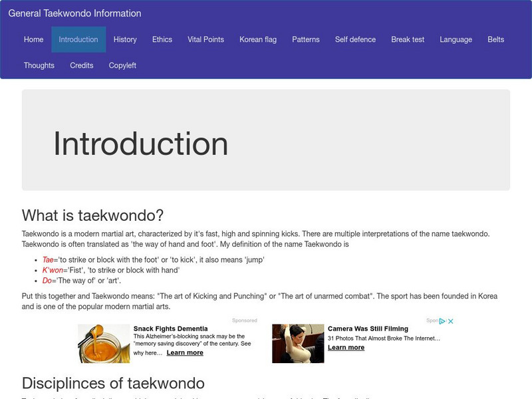Viewport: 532px width, 399px height.
Task: View the Thoughts section
Action: tap(39, 65)
